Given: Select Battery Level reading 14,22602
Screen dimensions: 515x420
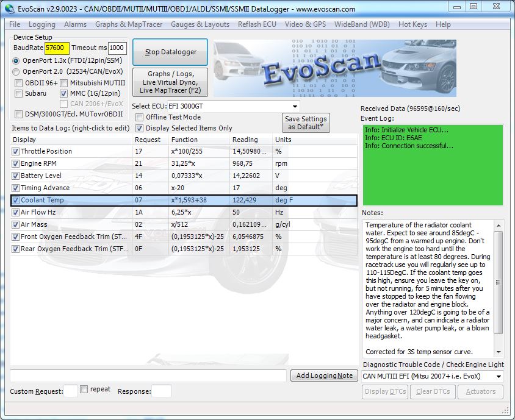Looking at the screenshot, I should coord(246,176).
